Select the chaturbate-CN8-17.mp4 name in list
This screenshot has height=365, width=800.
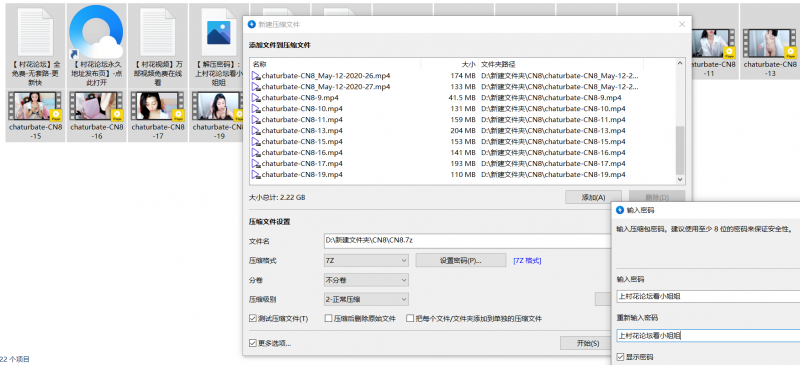tap(302, 163)
